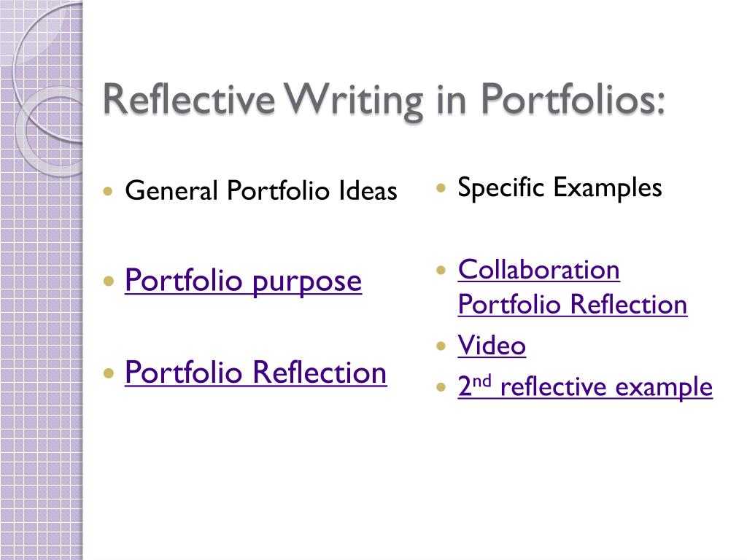This screenshot has width=747, height=560.
Task: Click the bullet beside "Collaboration"
Action: [441, 271]
